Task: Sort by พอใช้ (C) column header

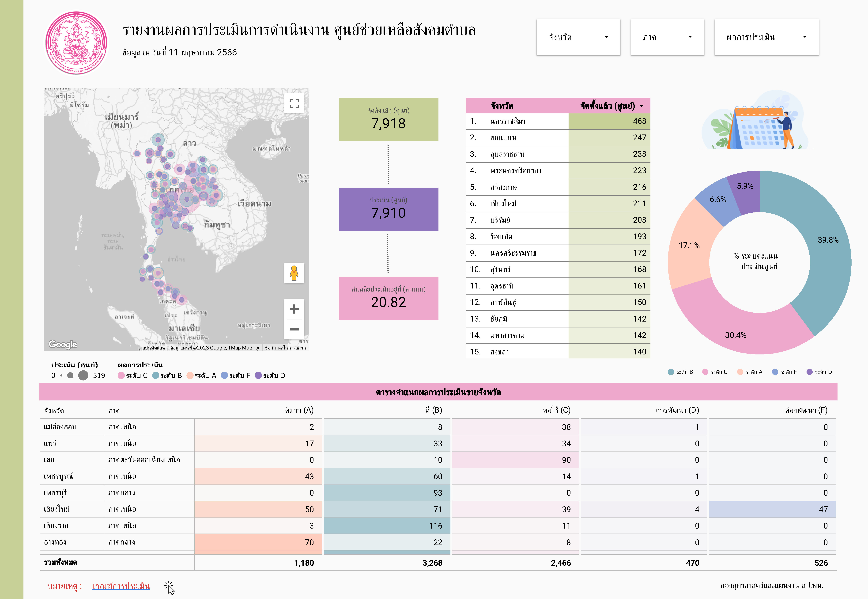Action: coord(557,410)
